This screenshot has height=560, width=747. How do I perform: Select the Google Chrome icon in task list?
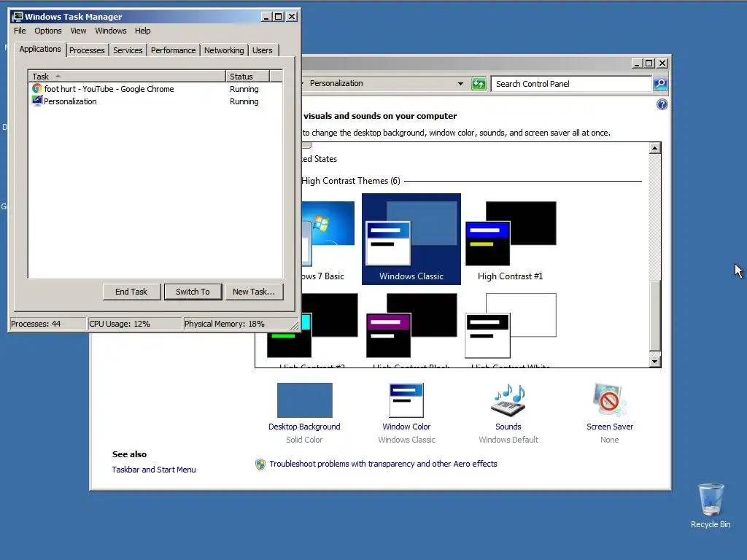tap(36, 88)
